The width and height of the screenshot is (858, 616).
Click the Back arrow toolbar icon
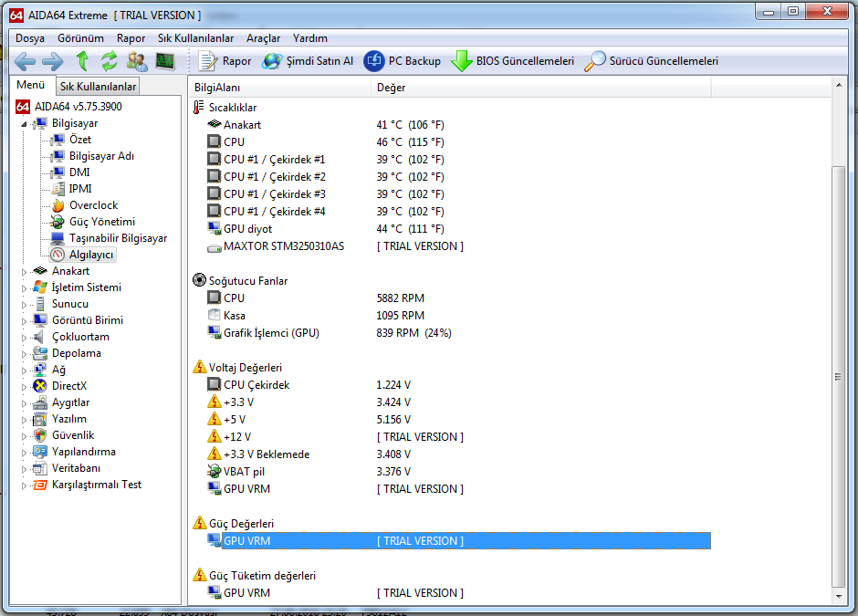[26, 61]
